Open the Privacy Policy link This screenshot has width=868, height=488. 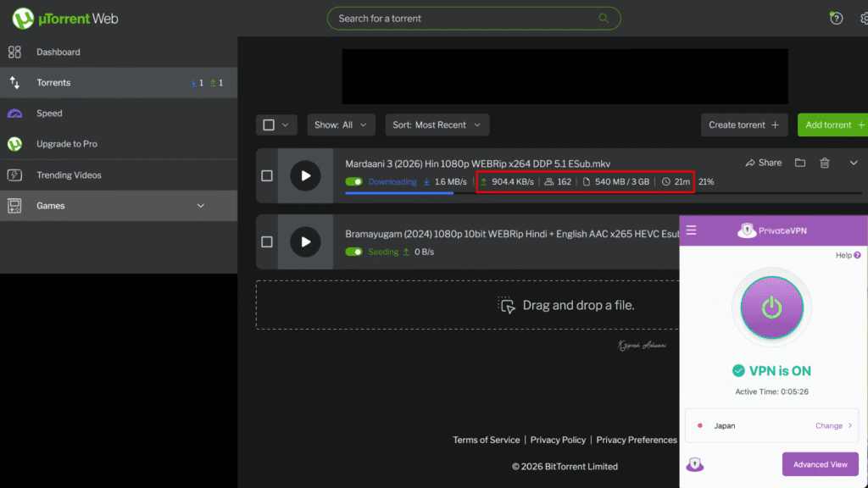(x=558, y=440)
